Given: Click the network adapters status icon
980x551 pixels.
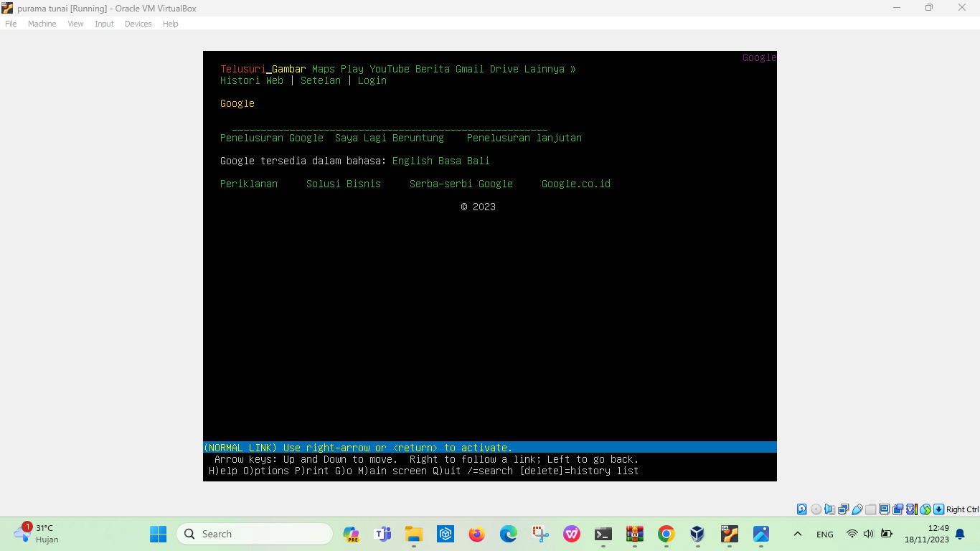Looking at the screenshot, I should pyautogui.click(x=843, y=509).
